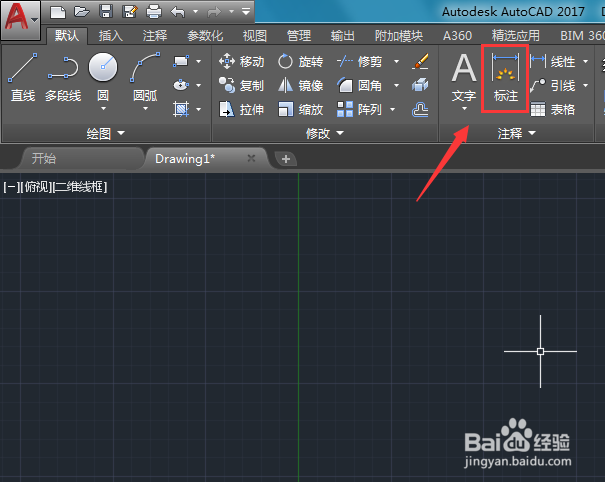Expand the hatch tool dropdown arrow

[x=198, y=110]
